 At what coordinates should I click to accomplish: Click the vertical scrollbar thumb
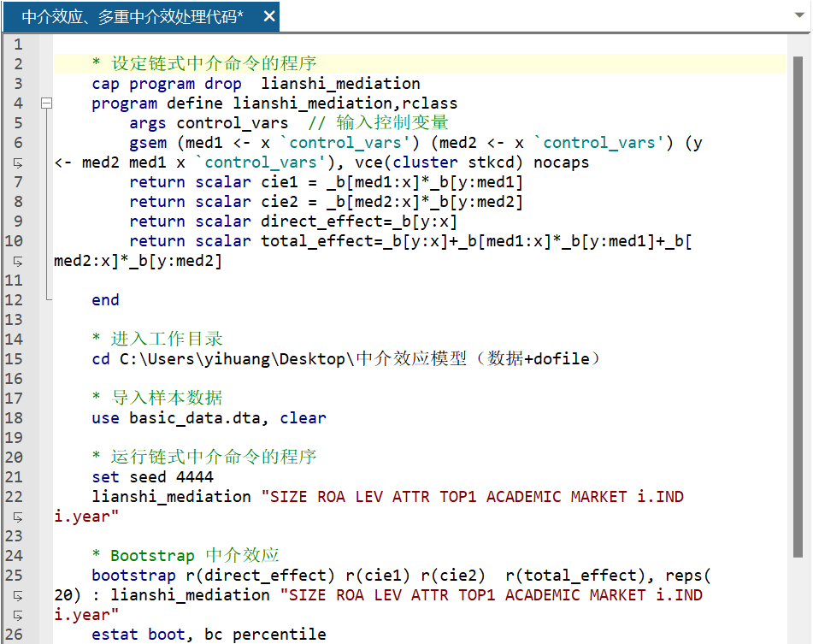tap(798, 306)
